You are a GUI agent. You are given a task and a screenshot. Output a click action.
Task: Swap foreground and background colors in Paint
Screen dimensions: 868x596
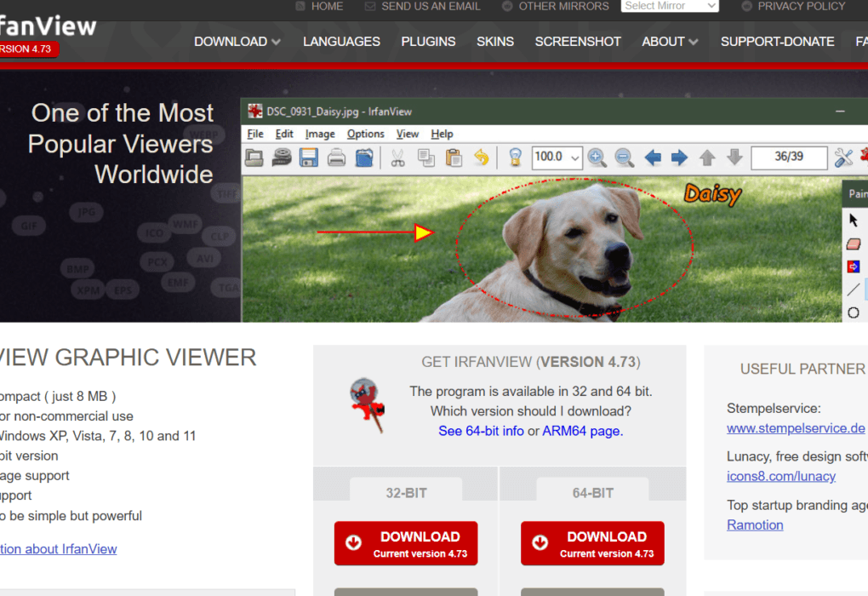[x=853, y=266]
